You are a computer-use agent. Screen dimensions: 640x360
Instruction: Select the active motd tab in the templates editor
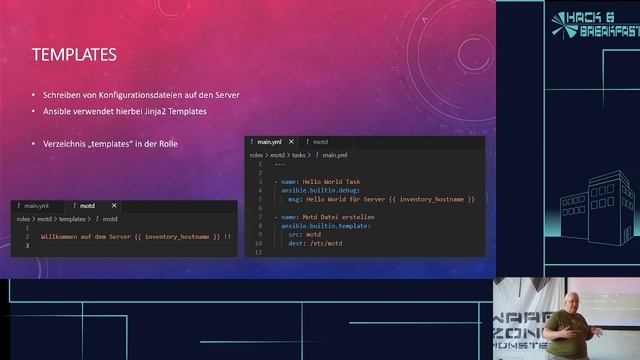(87, 206)
